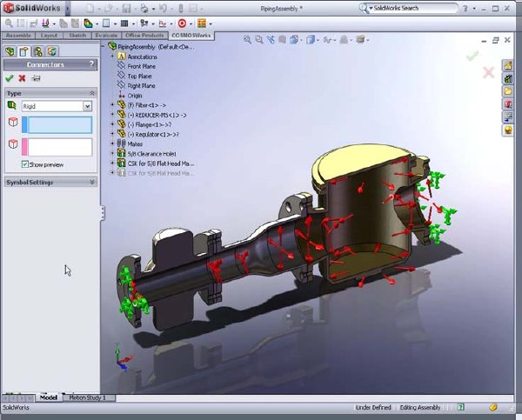522x420 pixels.
Task: Click the SolidWorks logo menu button
Action: (x=32, y=8)
